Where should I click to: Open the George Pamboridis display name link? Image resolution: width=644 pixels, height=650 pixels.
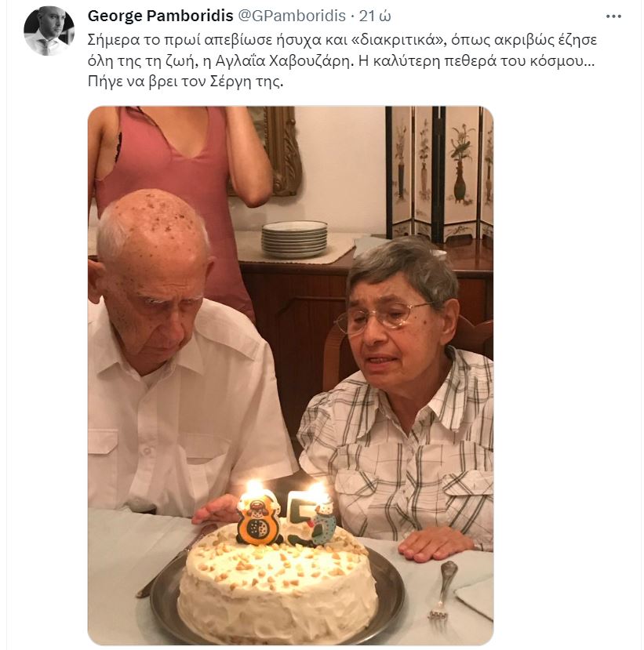161,16
